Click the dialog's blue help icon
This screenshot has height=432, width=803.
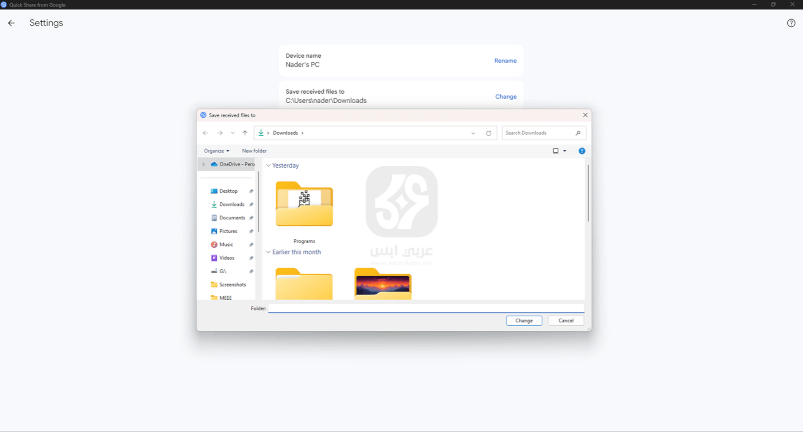(x=582, y=151)
